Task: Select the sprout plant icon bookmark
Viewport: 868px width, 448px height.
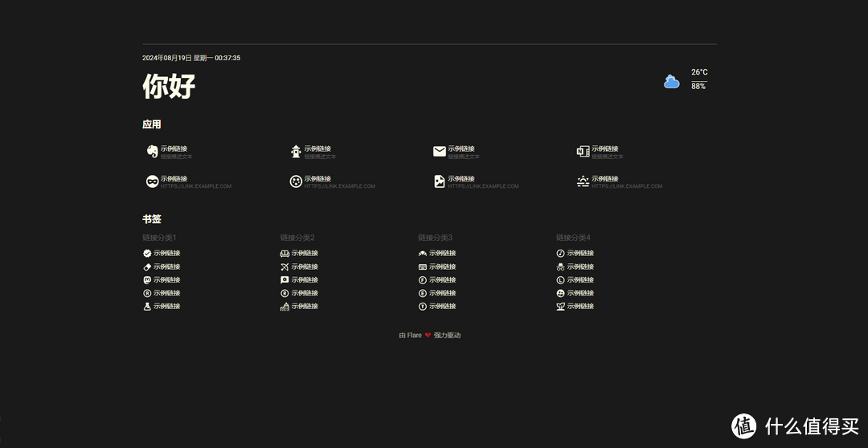Action: coord(560,307)
